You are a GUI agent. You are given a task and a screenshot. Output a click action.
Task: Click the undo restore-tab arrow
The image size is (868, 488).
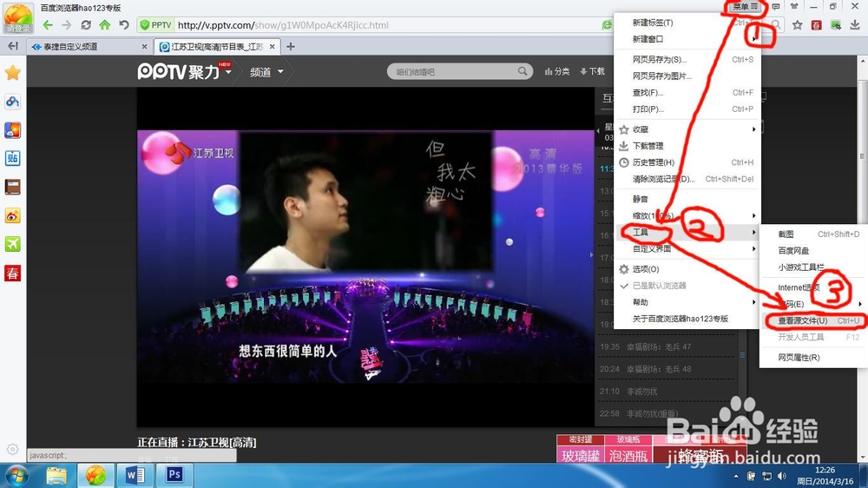click(124, 25)
